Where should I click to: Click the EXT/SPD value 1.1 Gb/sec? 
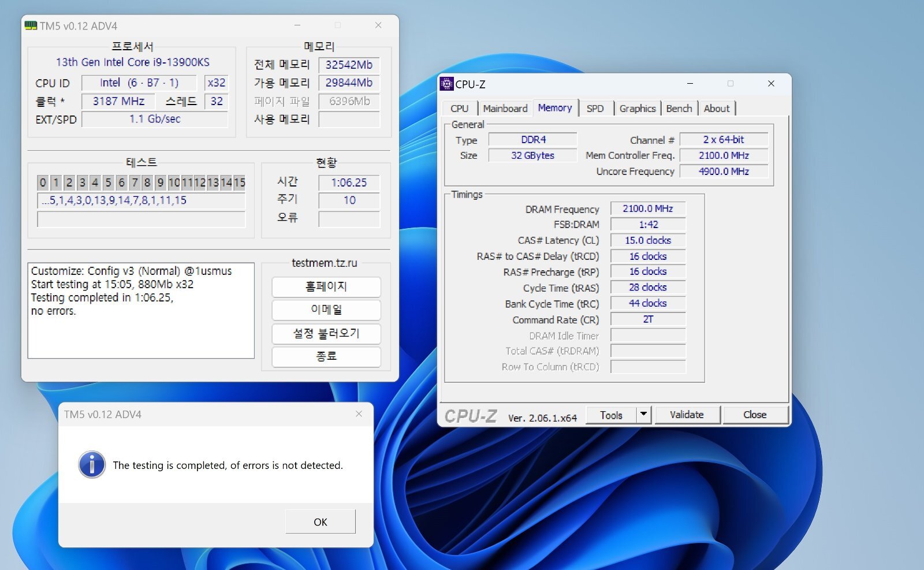point(155,119)
